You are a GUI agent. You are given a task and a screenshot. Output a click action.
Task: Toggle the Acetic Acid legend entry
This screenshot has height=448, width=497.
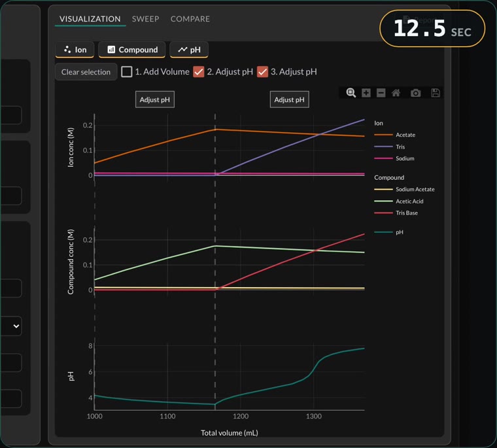(x=399, y=201)
